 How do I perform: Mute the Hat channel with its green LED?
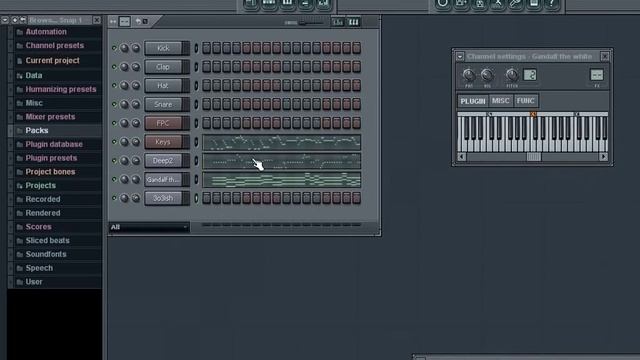(x=114, y=86)
